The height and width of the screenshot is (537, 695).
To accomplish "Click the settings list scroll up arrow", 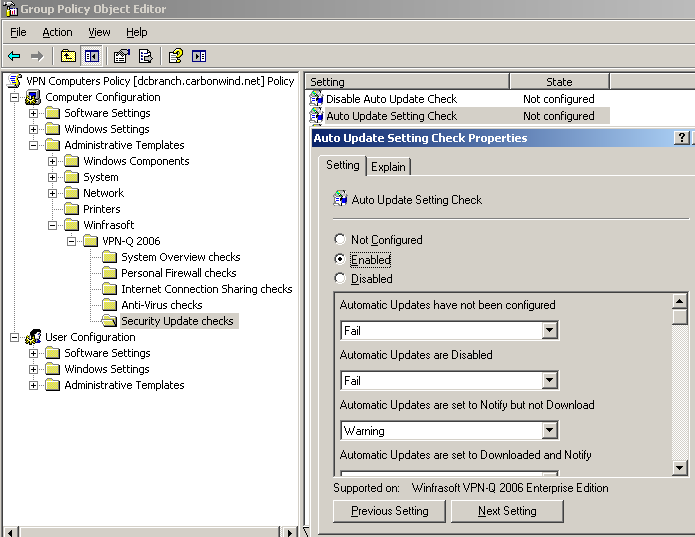I will [679, 301].
